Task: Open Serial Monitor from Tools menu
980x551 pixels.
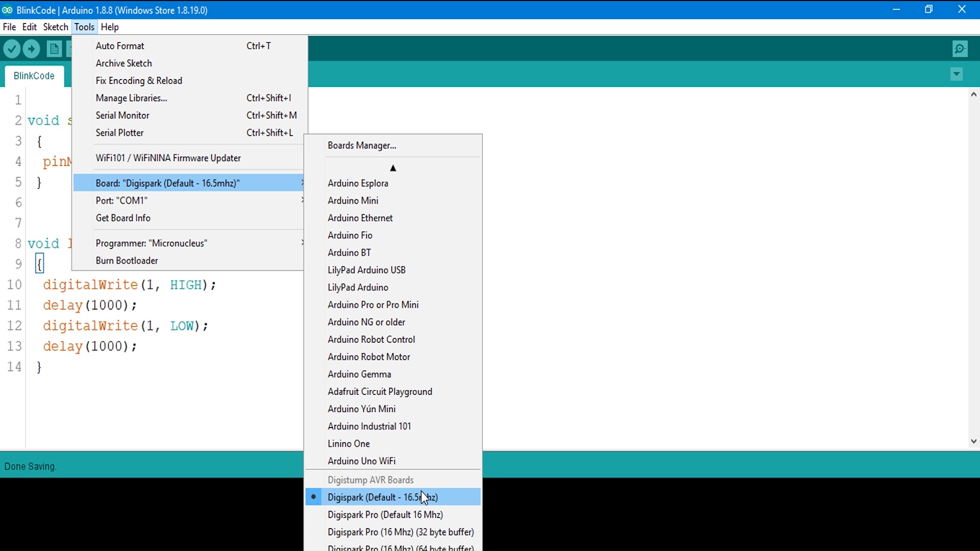Action: point(190,115)
